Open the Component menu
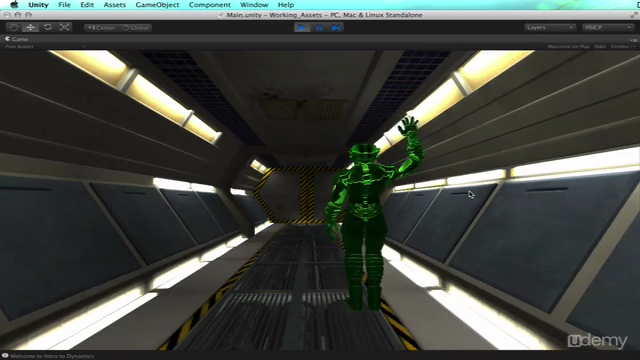This screenshot has width=640, height=360. coord(210,5)
